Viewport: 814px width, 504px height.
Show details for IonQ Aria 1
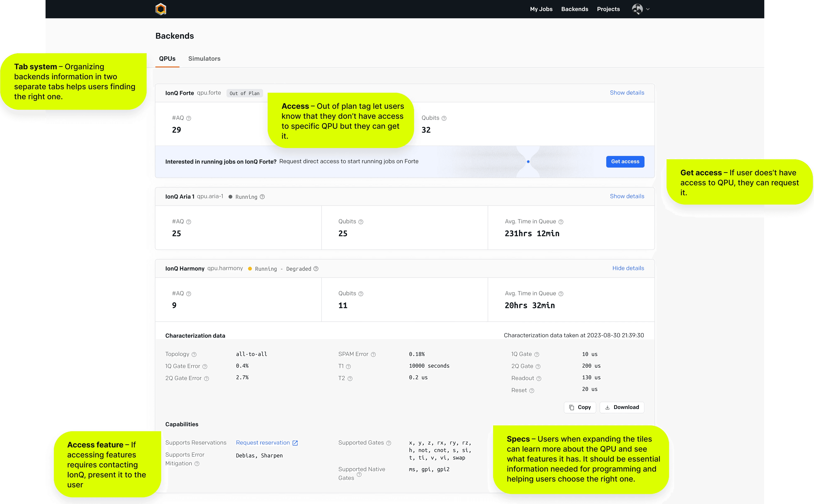coord(627,196)
